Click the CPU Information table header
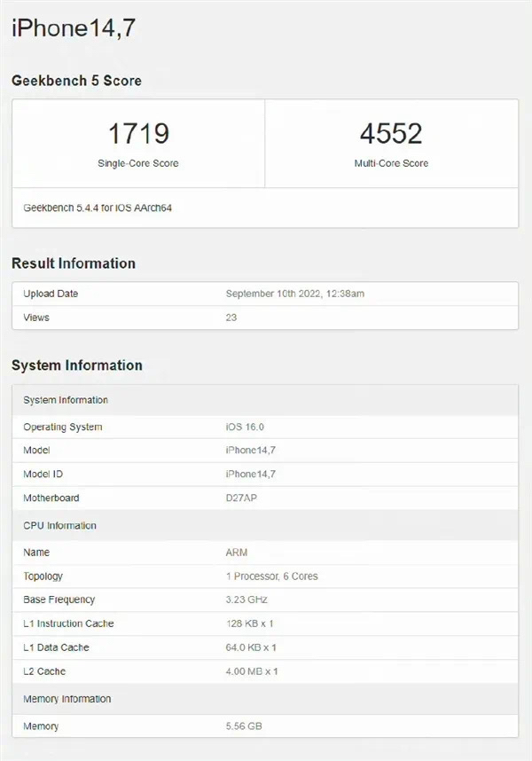532x761 pixels. [59, 525]
